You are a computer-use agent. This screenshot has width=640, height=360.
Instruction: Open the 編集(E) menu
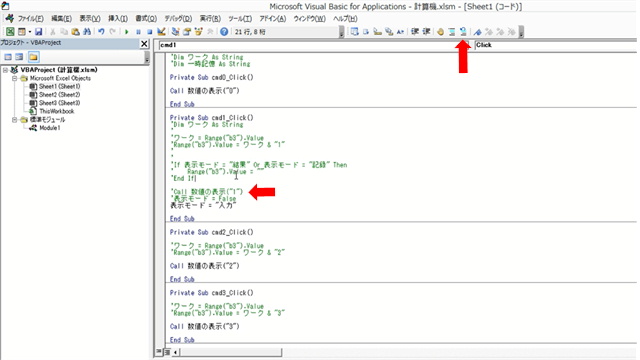tap(61, 19)
